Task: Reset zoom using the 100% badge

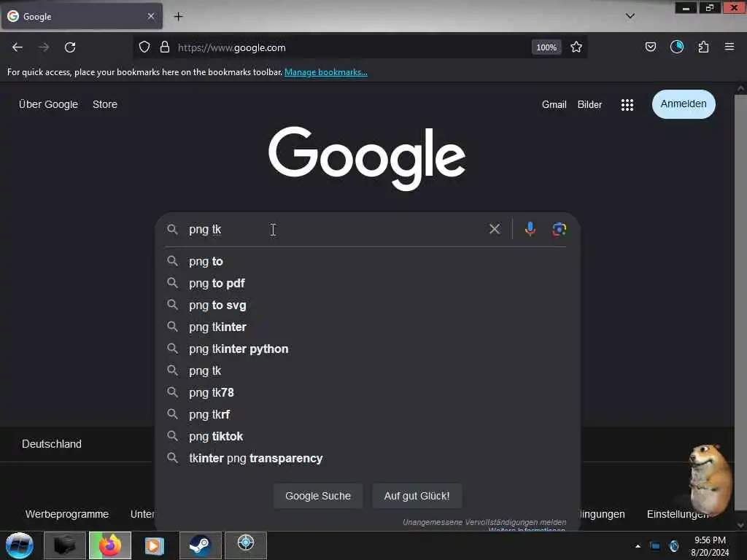Action: [x=546, y=47]
